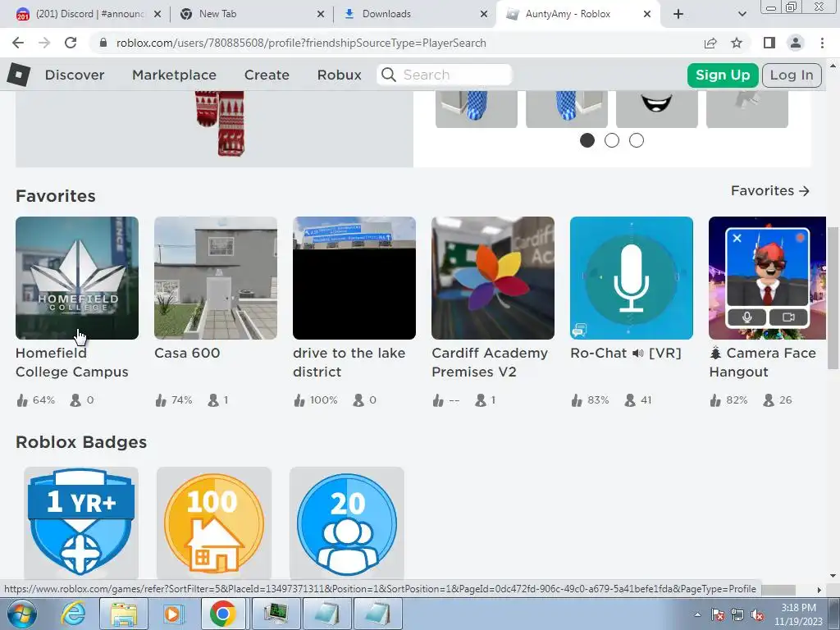The width and height of the screenshot is (840, 630).
Task: Open Ro-Chat [VR] title link
Action: tap(625, 353)
